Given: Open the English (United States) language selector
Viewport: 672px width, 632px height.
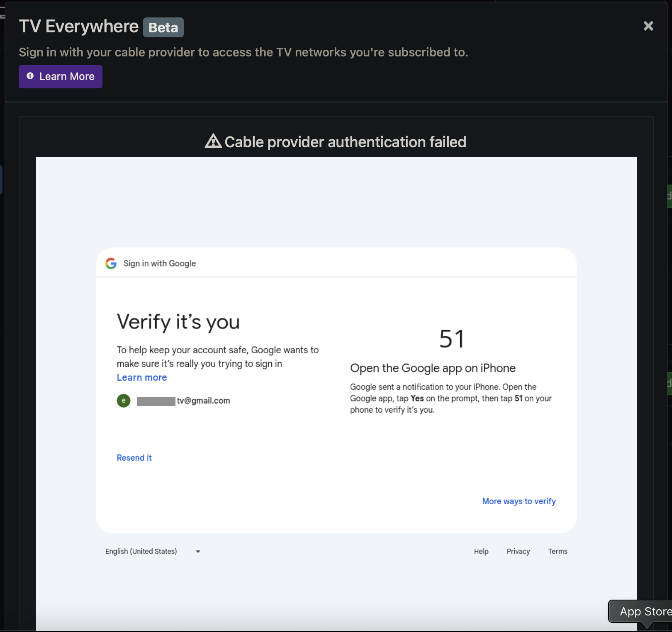Looking at the screenshot, I should [141, 551].
